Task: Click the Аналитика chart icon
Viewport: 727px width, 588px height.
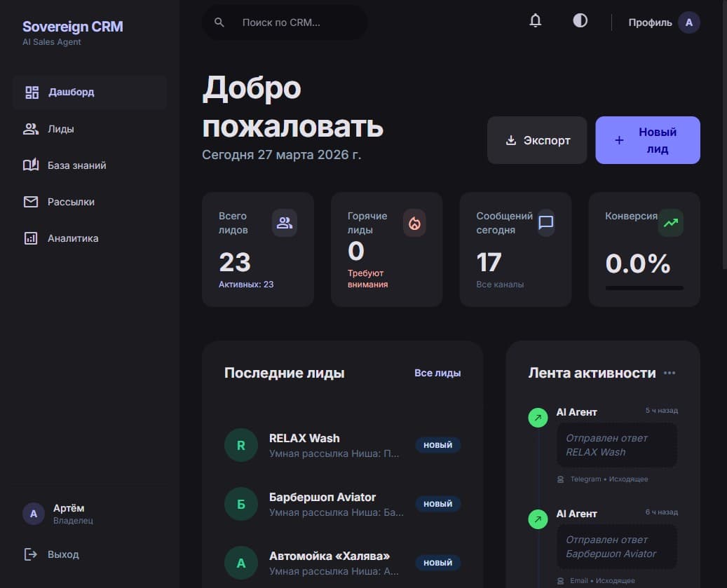Action: click(31, 238)
